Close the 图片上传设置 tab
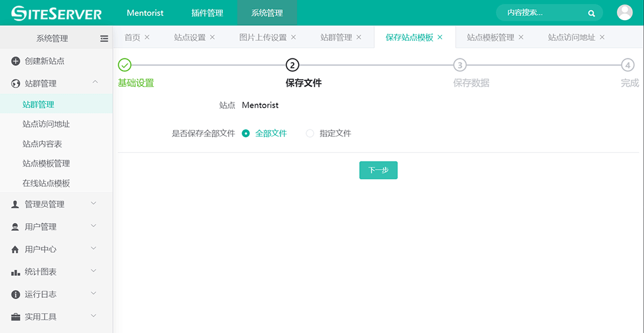 pos(294,37)
